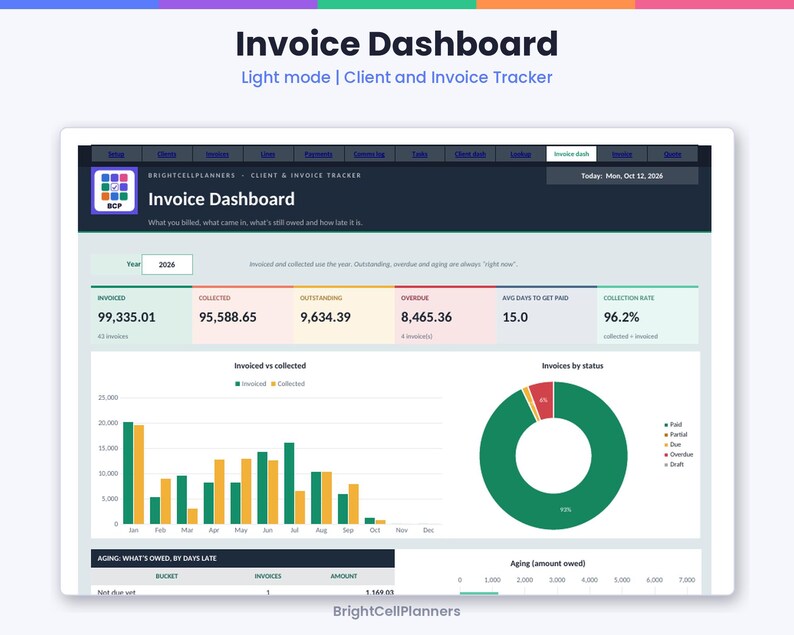
Task: Open the Setup tab
Action: pos(116,154)
